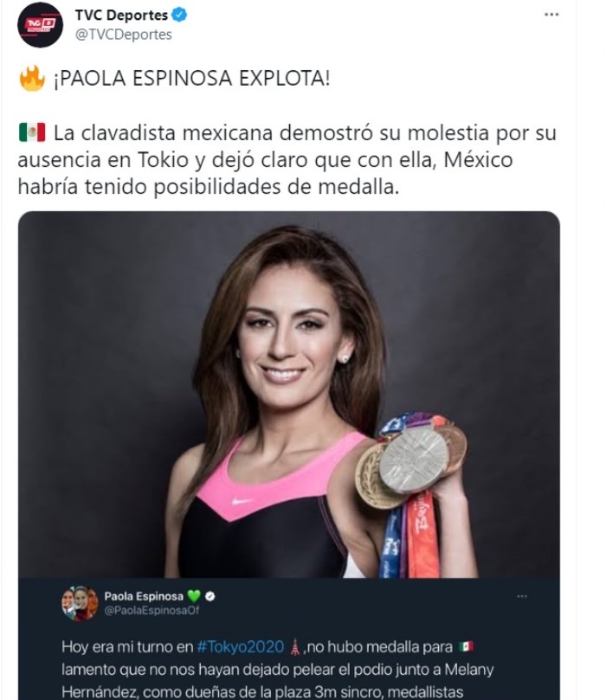
Task: Click the TVC Deportes account name
Action: (x=121, y=16)
